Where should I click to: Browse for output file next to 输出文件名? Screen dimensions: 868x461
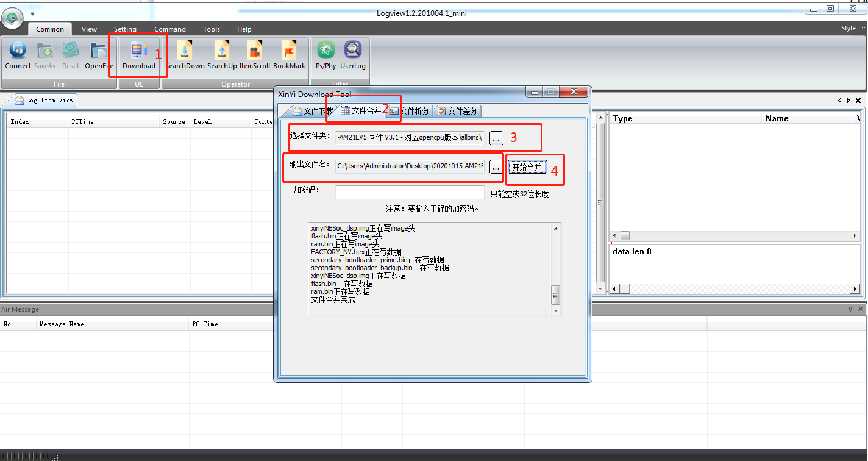(x=496, y=167)
